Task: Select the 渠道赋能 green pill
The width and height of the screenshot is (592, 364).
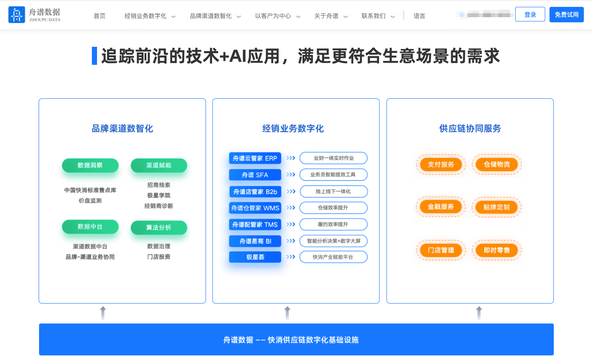Action: pyautogui.click(x=159, y=165)
